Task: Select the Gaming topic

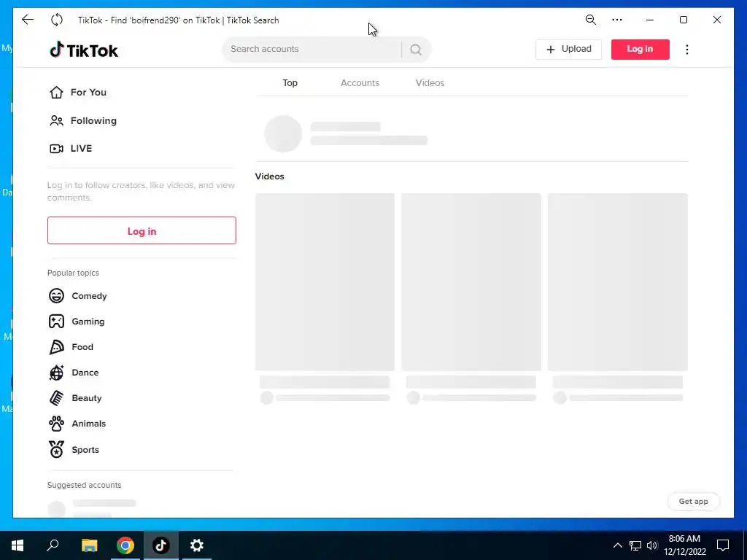Action: 77,322
